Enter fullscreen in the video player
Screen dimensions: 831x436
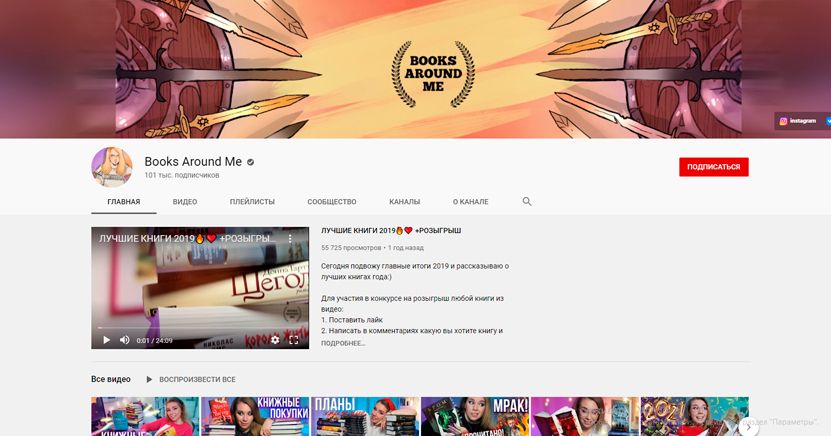pyautogui.click(x=294, y=340)
